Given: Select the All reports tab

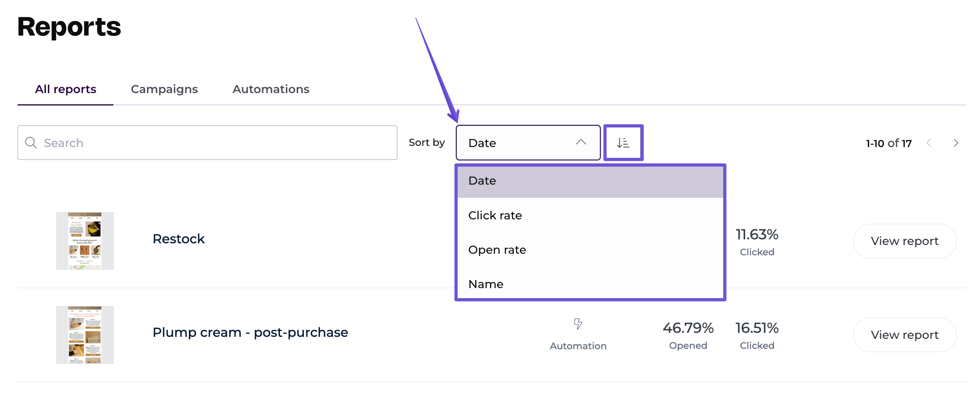Looking at the screenshot, I should tap(65, 89).
